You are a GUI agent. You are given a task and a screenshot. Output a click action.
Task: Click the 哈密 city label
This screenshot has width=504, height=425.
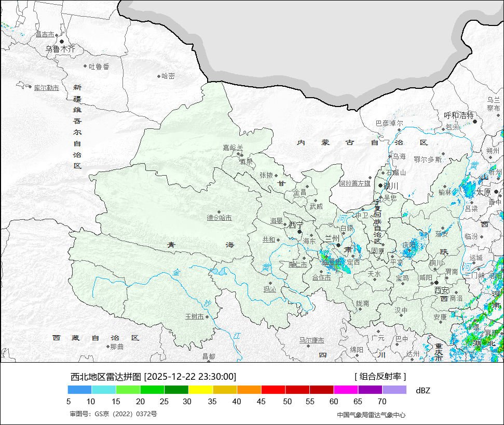click(168, 76)
